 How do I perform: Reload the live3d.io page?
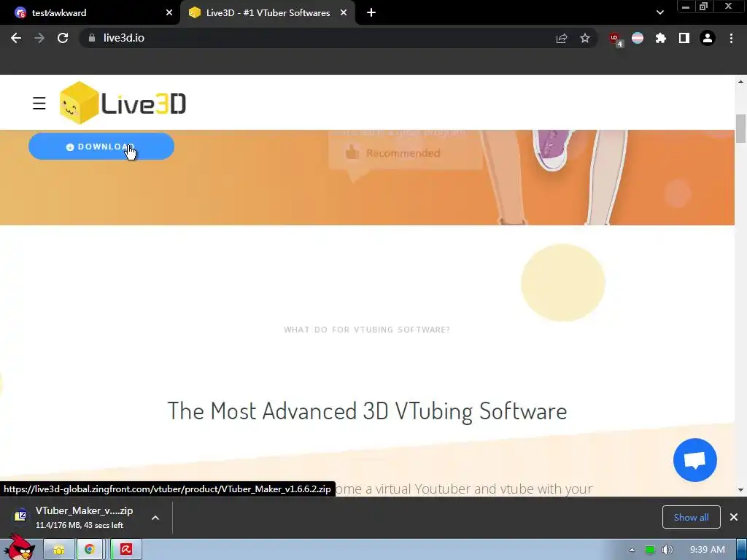[x=63, y=38]
